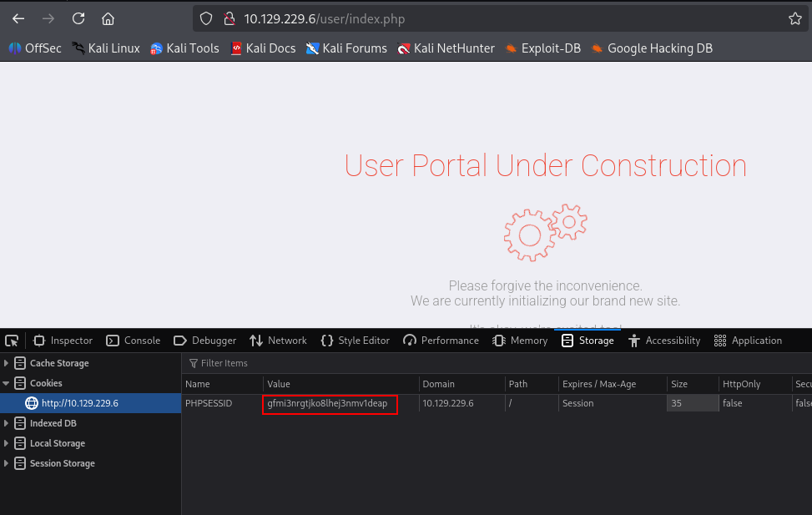Click the Size cell showing 35
Viewport: 812px width, 515px height.
693,403
